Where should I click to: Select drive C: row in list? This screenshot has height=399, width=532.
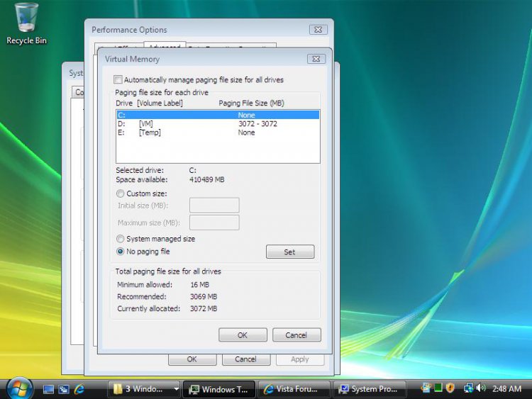218,115
